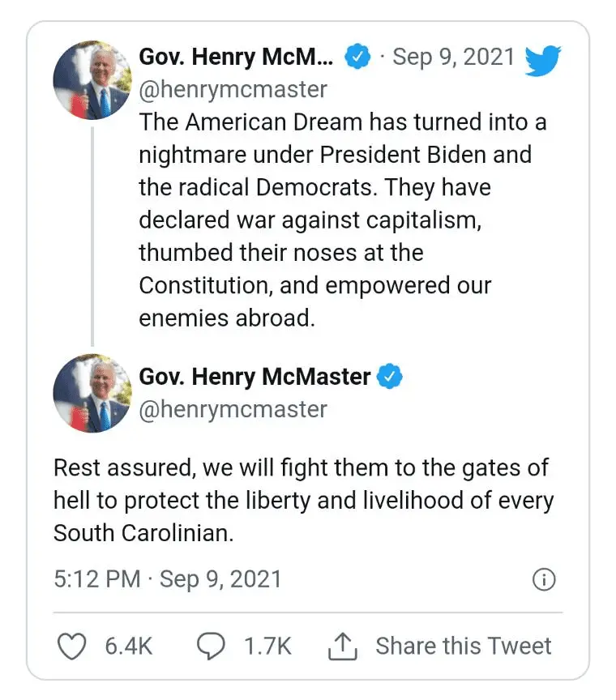Click @henrymcmaster handle in first tweet

tap(233, 88)
